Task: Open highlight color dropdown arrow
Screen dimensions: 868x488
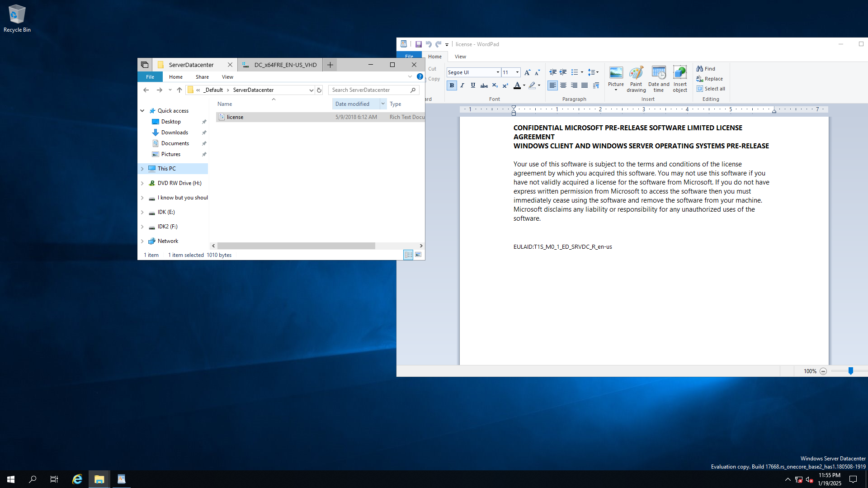Action: point(539,85)
